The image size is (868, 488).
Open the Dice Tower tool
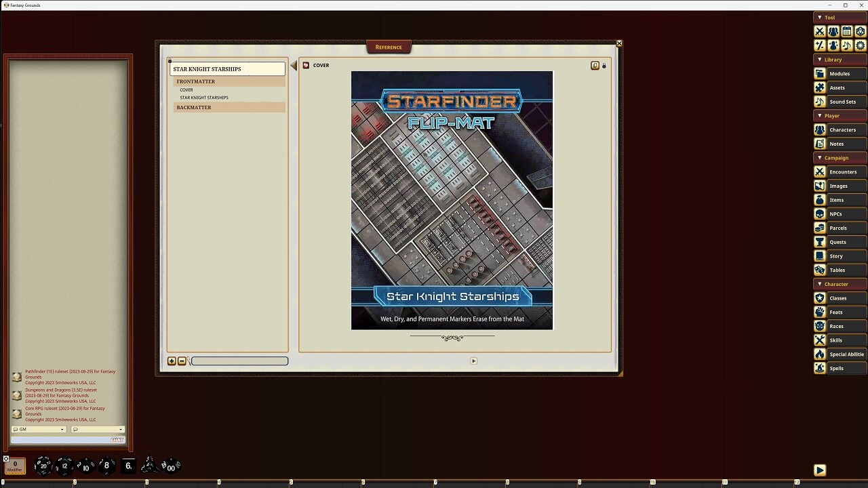coord(861,31)
